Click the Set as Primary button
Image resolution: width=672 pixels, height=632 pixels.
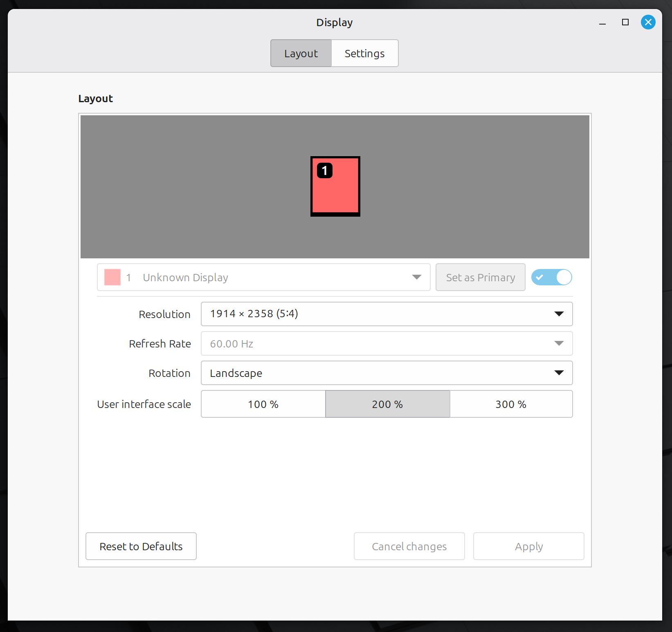point(480,278)
